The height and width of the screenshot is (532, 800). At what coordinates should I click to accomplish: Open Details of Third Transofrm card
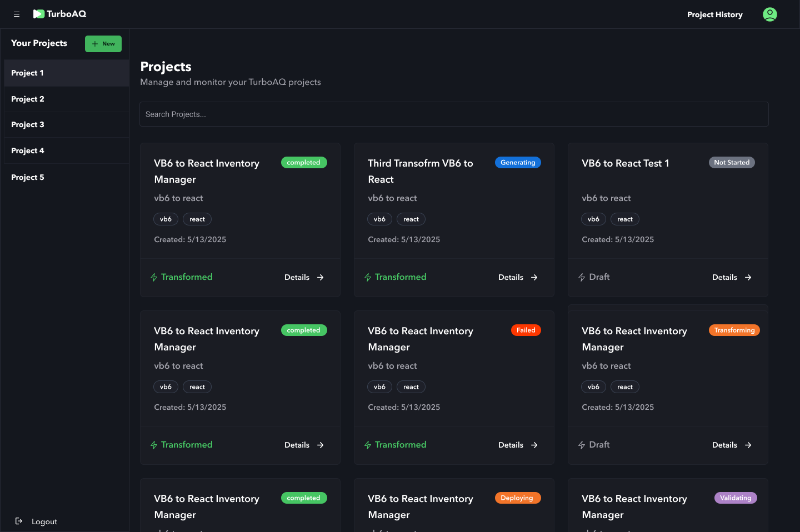(x=518, y=277)
